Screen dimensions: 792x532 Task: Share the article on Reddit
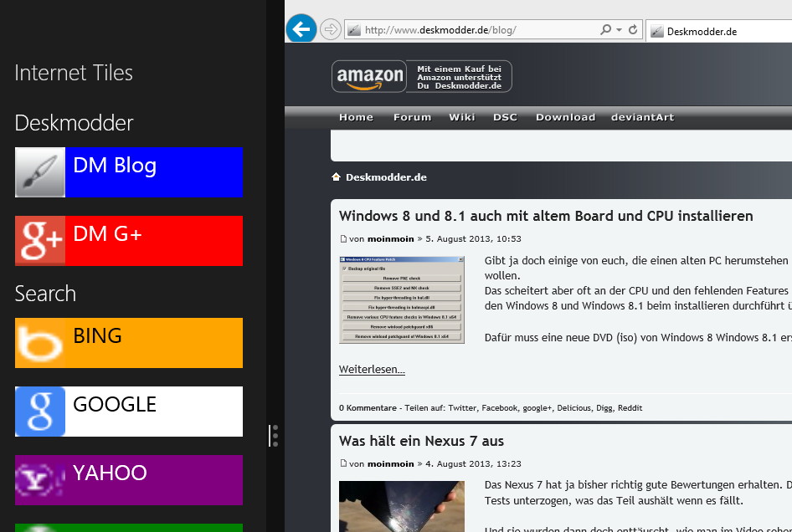click(x=630, y=408)
